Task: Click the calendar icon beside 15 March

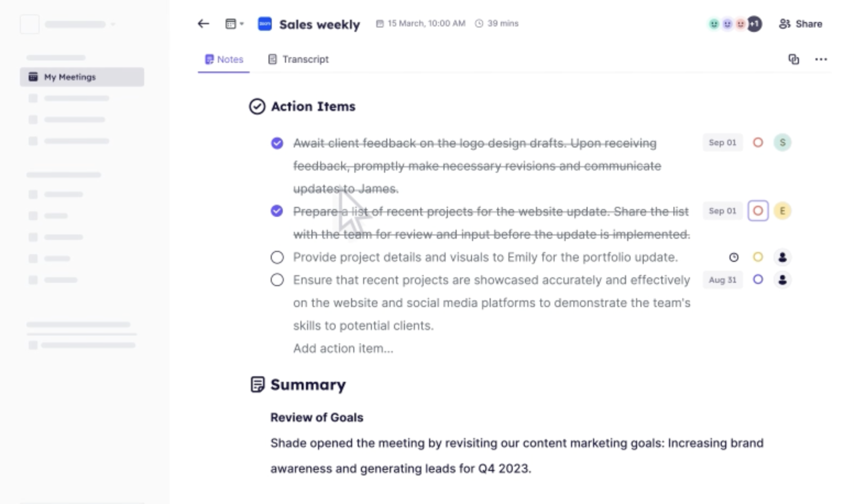Action: tap(379, 23)
